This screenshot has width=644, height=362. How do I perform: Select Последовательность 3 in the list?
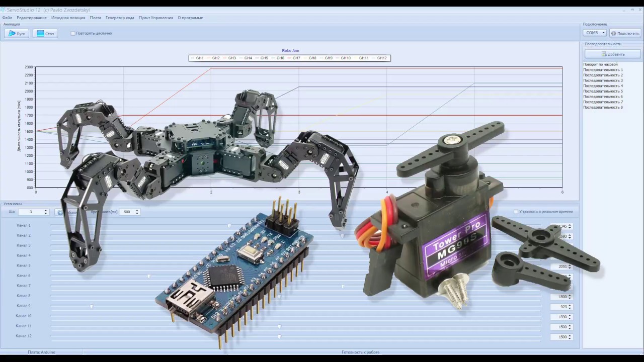tap(603, 80)
